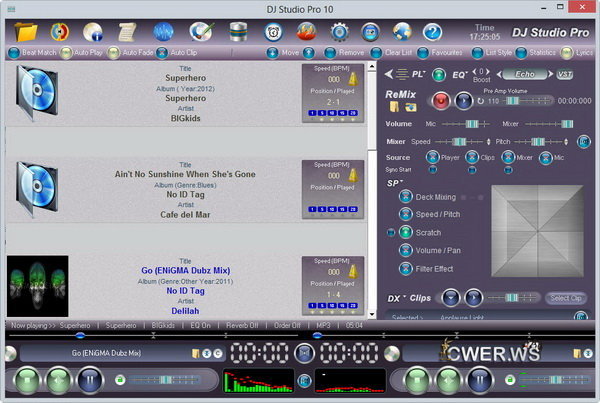Click the metronome icon on Superhero track
Image resolution: width=600 pixels, height=403 pixels.
(x=353, y=79)
